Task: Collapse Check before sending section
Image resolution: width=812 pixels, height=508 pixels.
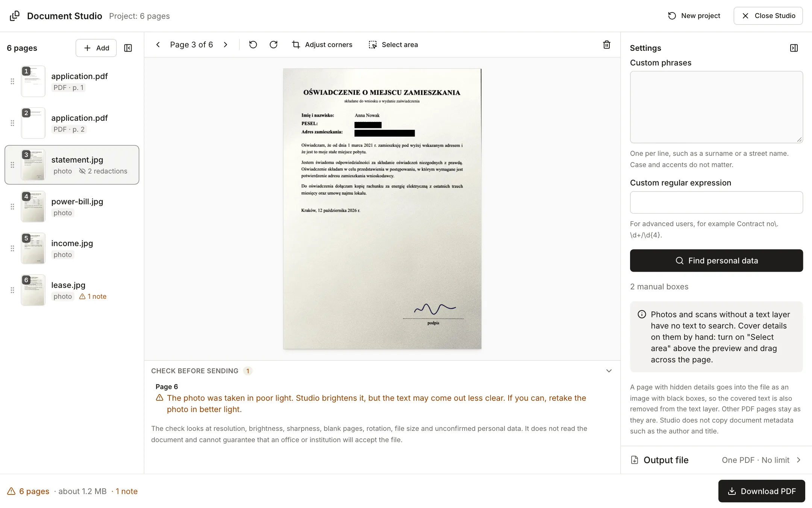Action: tap(609, 371)
